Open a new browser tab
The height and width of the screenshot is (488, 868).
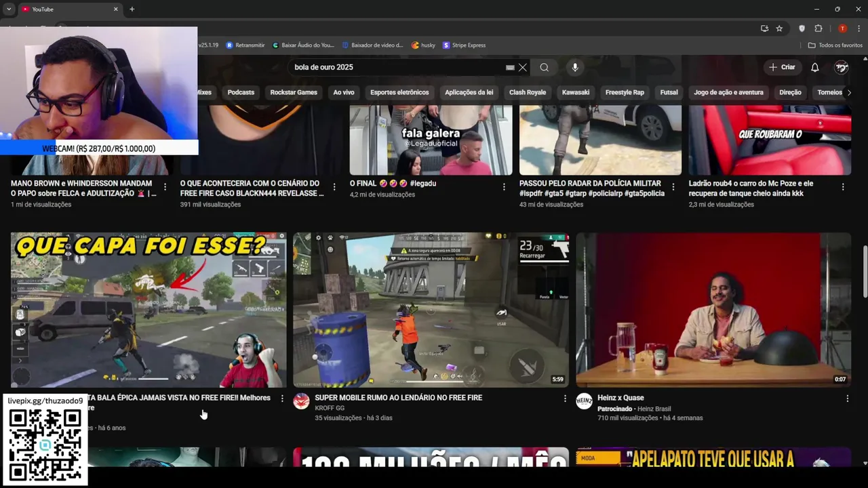tap(132, 9)
